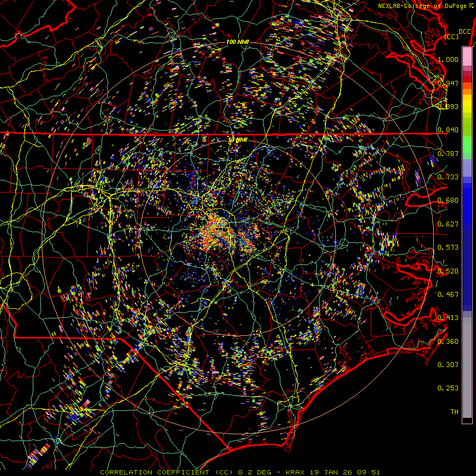476x476 pixels.
Task: Click the 0.413 color scale label
Action: 448,318
